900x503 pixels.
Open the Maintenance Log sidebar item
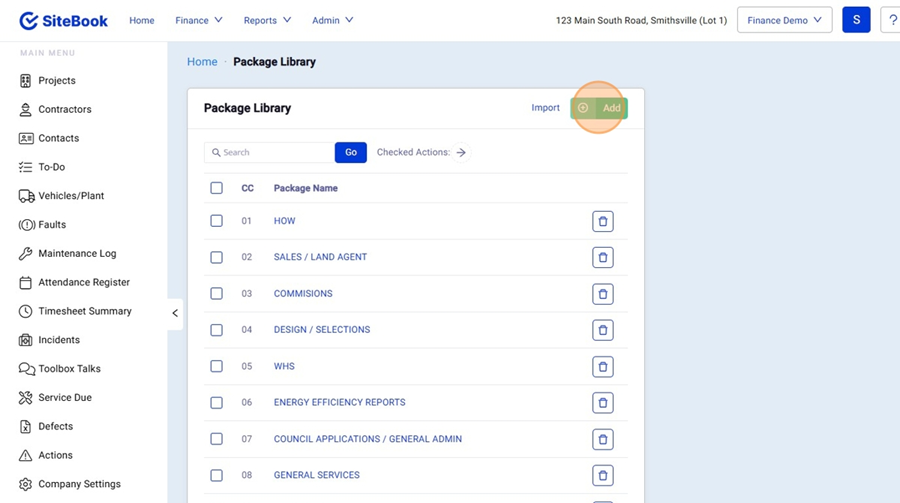76,254
